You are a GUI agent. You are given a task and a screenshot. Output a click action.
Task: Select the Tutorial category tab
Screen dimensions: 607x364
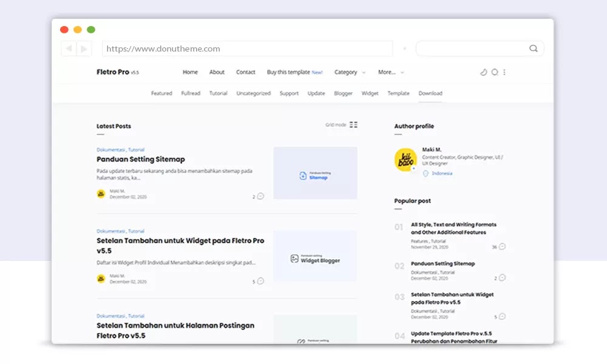[x=219, y=93]
